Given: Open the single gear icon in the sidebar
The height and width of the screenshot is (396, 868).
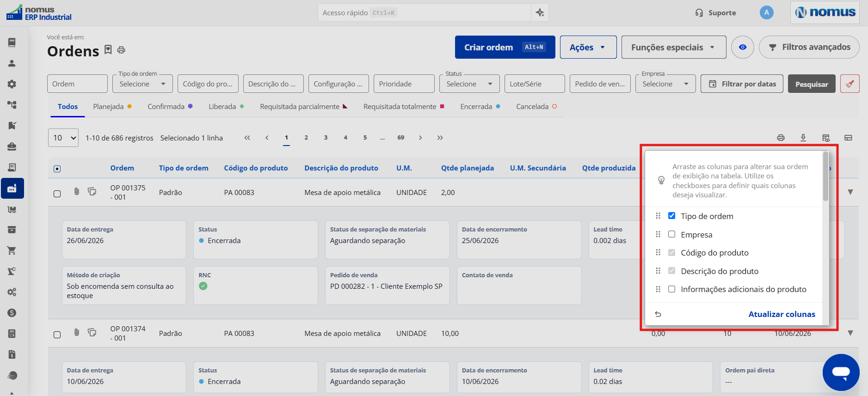Looking at the screenshot, I should [x=12, y=84].
